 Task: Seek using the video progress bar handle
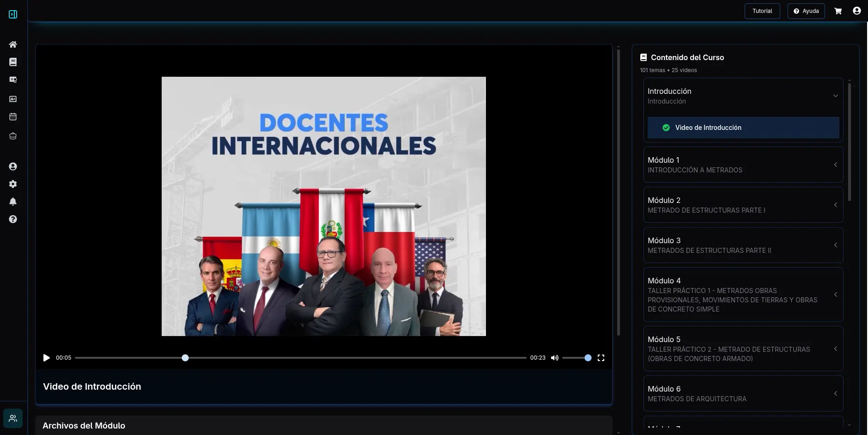click(185, 358)
